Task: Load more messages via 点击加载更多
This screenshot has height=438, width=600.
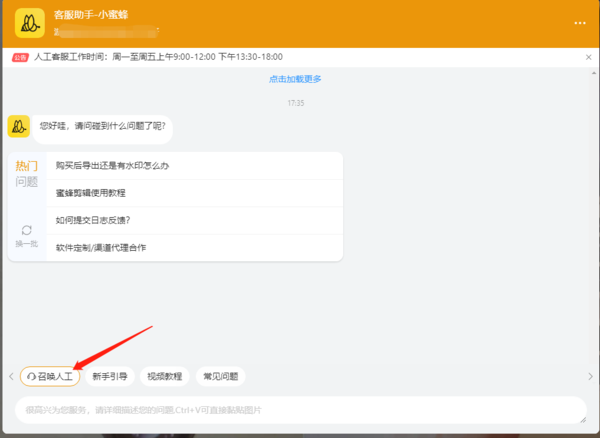Action: click(295, 79)
